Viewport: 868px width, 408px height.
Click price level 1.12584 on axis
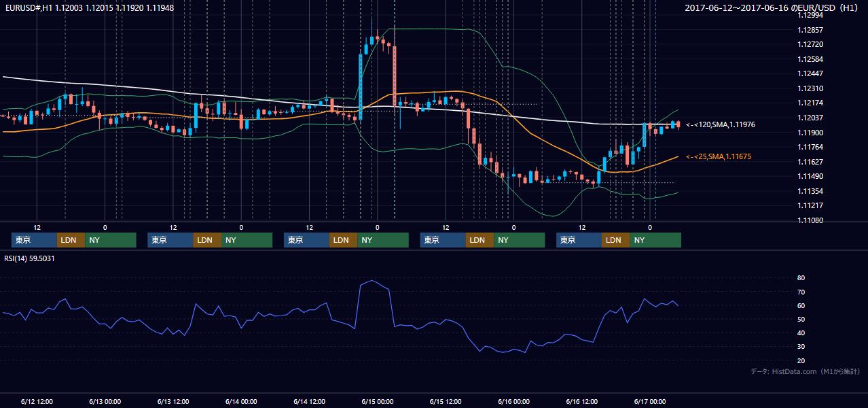tap(810, 59)
